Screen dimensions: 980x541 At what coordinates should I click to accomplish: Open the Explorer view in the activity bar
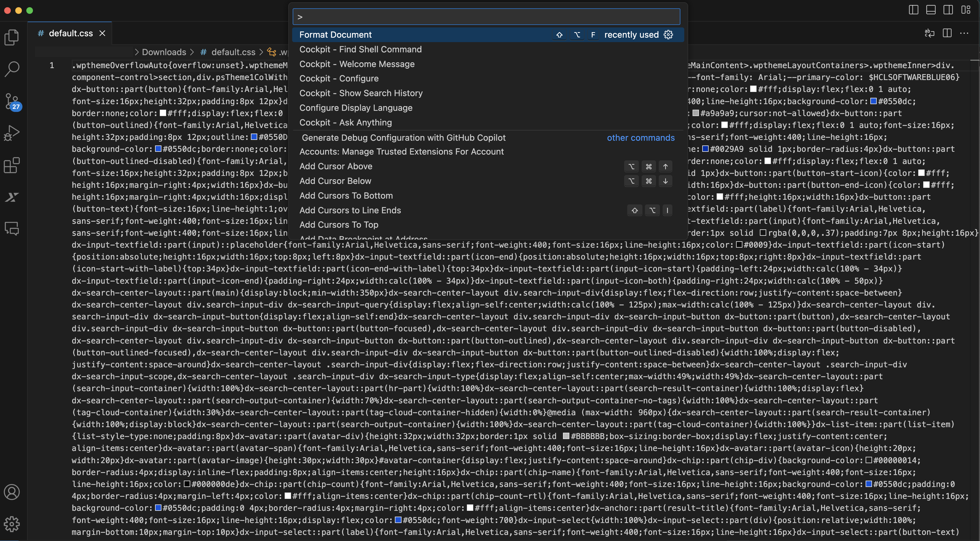(11, 37)
